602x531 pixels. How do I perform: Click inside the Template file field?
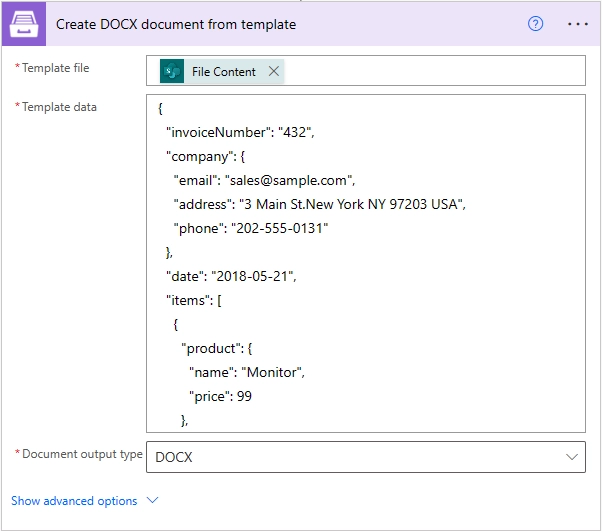pyautogui.click(x=366, y=71)
